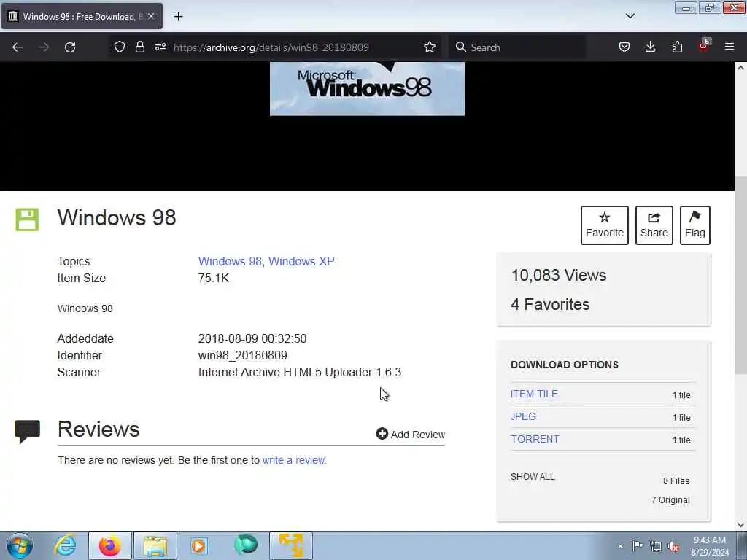Click the 10,083 Views text

[558, 275]
